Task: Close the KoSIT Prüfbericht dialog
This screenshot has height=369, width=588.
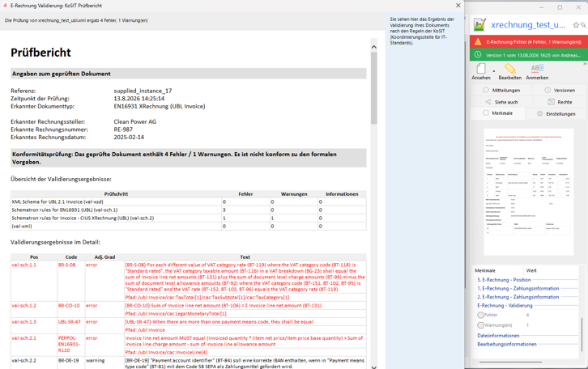Action: coord(458,6)
